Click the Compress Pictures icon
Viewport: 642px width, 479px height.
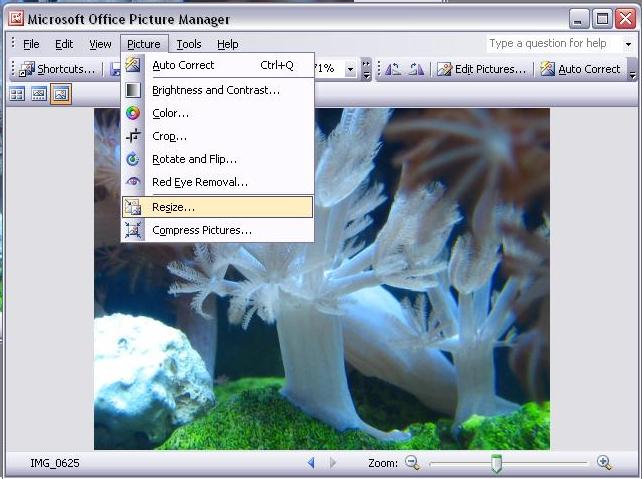133,230
